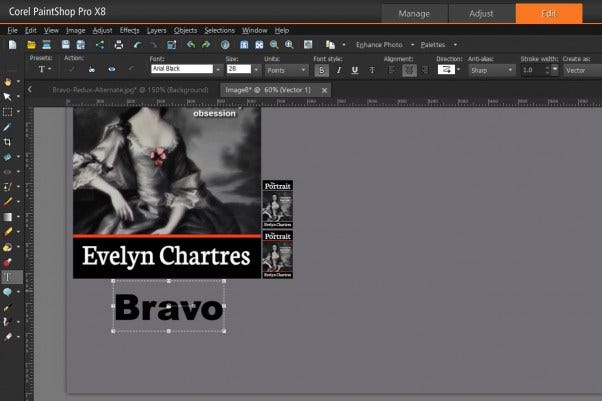Pick the Dropper tool
Screen dimensions: 602x401
(8, 127)
